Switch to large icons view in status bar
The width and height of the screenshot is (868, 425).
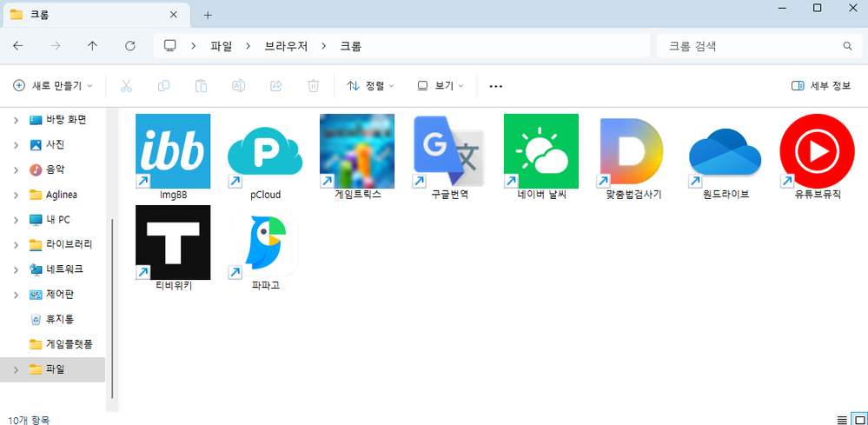click(858, 419)
